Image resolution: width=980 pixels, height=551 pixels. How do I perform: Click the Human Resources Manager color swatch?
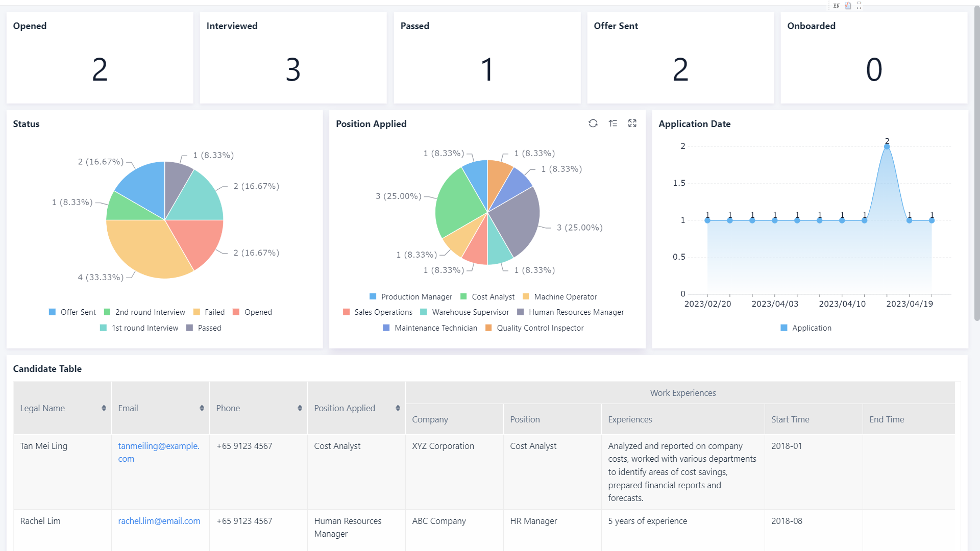pyautogui.click(x=520, y=312)
